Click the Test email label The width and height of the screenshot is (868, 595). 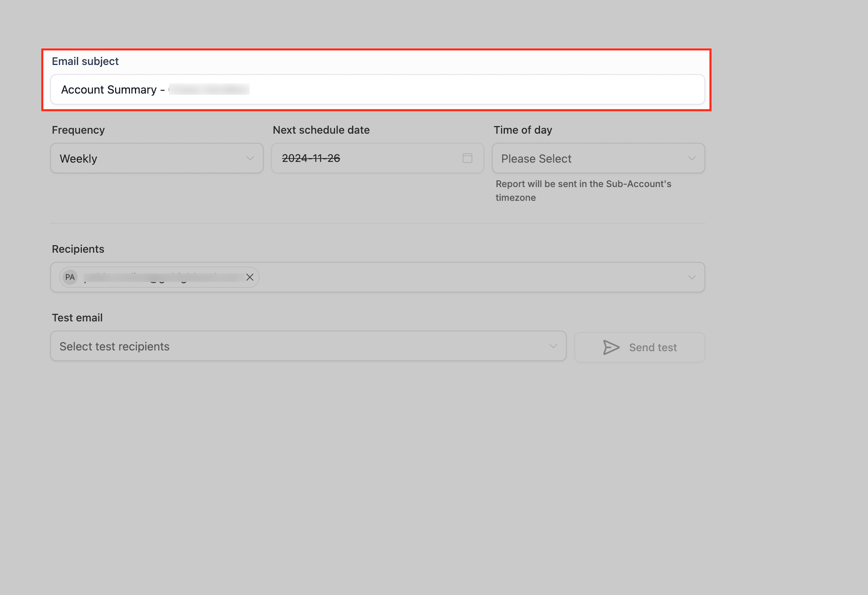[x=77, y=318]
